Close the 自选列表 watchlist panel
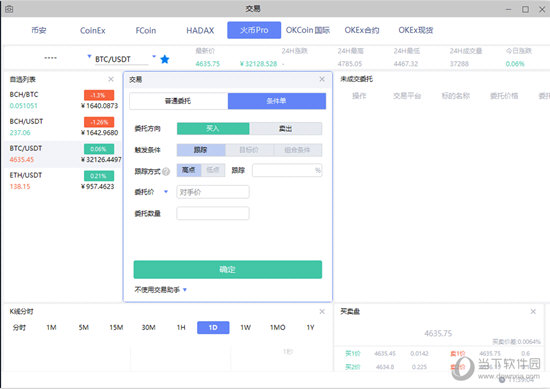Viewport: 550px width, 389px height. coord(111,79)
